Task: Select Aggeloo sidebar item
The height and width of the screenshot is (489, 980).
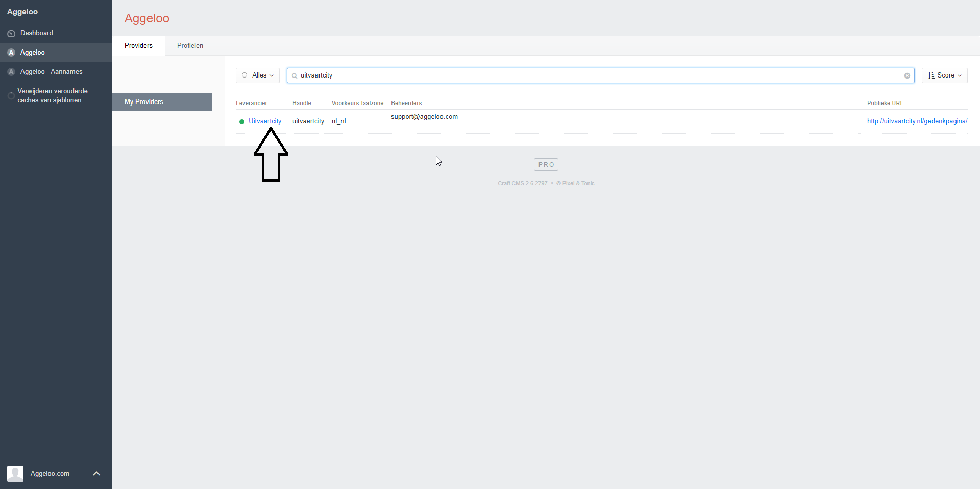Action: [x=56, y=53]
